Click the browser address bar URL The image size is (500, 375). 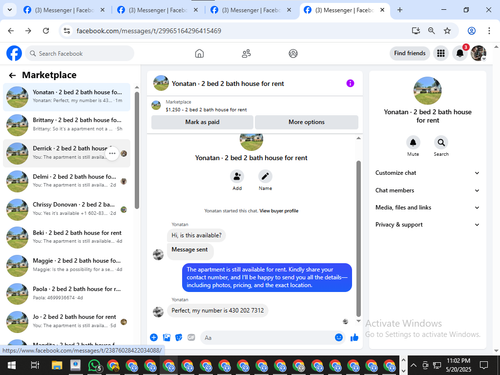pyautogui.click(x=149, y=31)
